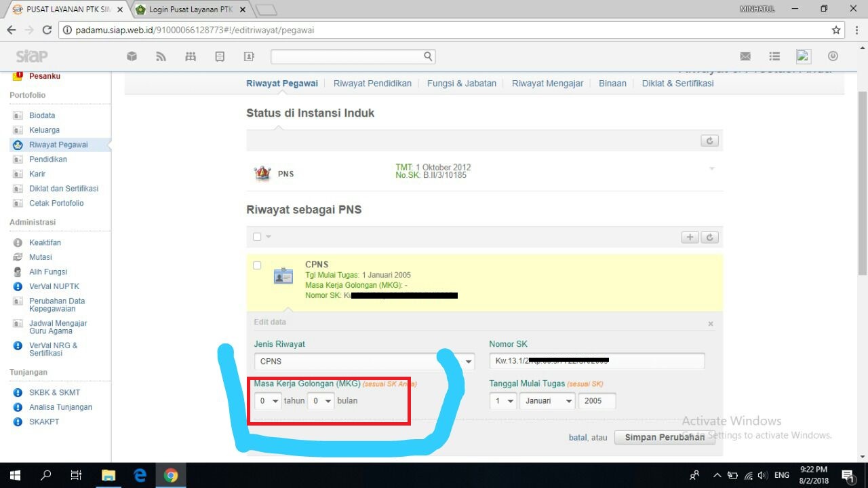
Task: Open Cetak Portofolio in sidebar
Action: coord(56,204)
